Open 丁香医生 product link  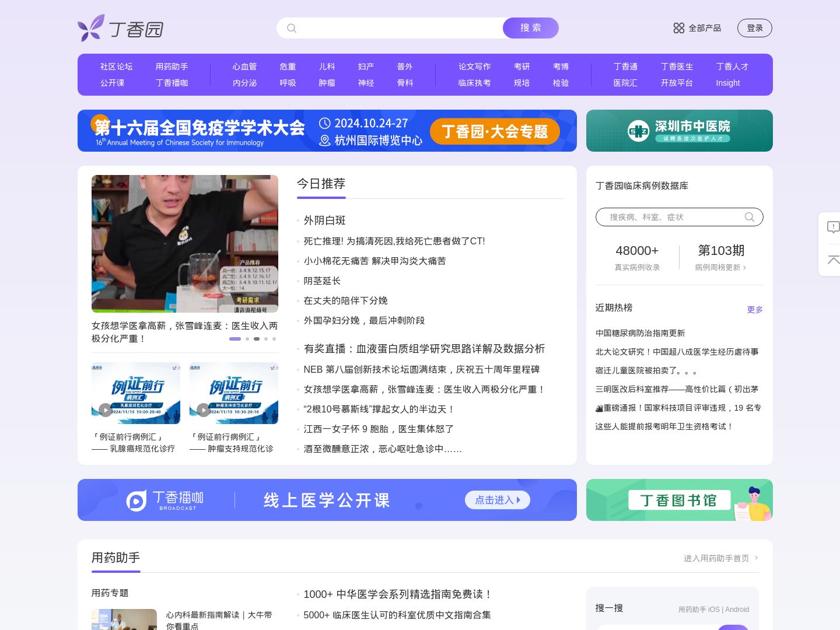pyautogui.click(x=677, y=66)
